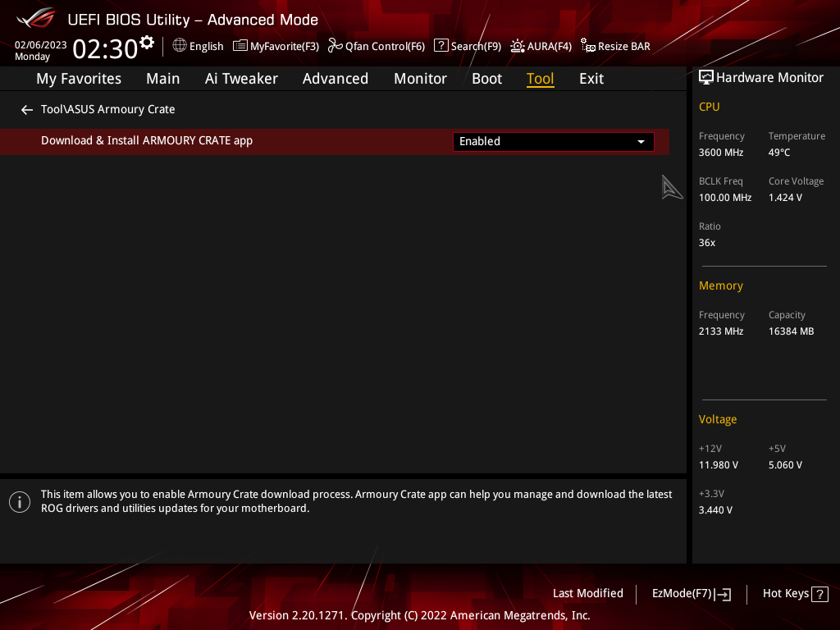Select the Tool tab
840x630 pixels.
540,79
